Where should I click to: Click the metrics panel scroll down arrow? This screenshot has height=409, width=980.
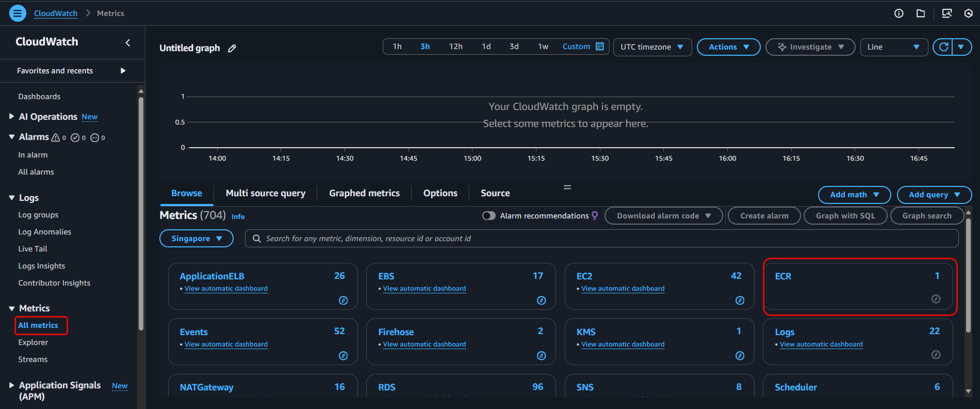[x=968, y=391]
